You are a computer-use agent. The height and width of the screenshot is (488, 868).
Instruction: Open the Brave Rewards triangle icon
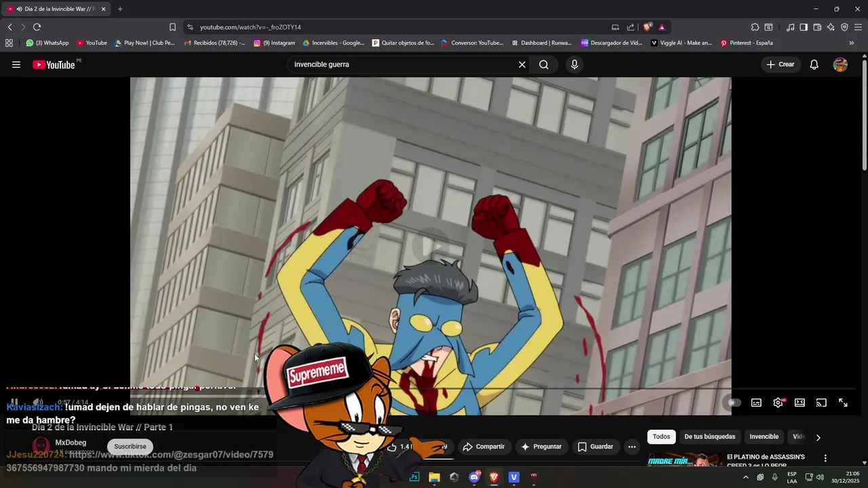pyautogui.click(x=662, y=27)
